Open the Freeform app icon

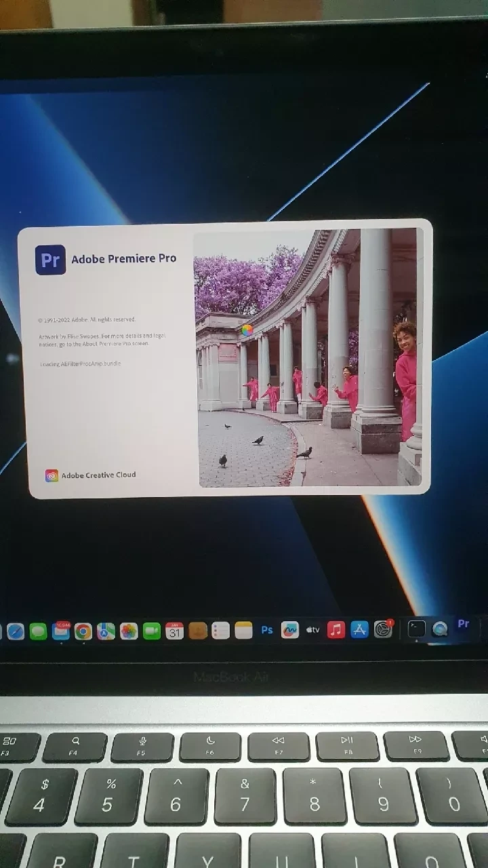(x=290, y=630)
